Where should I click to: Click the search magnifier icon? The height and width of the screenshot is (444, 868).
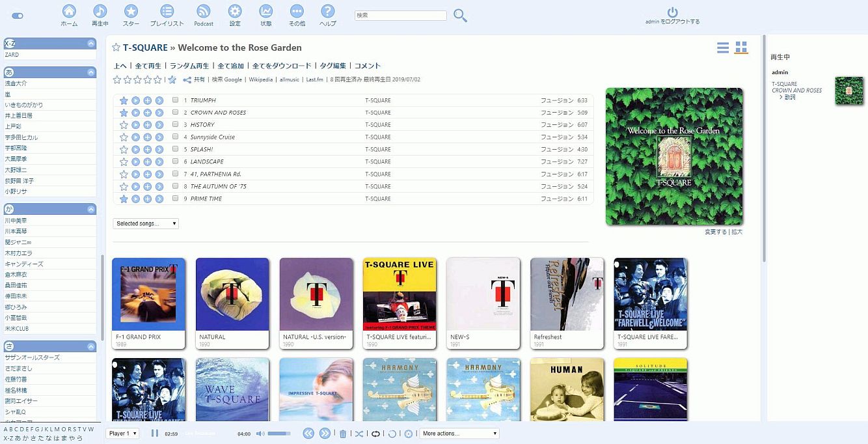[460, 16]
